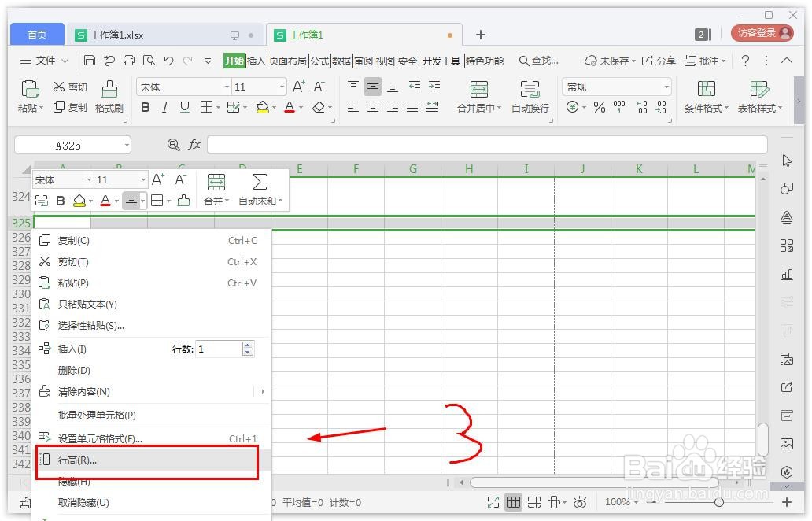Select Format Cells (设置单元格格式) in the context menu
Screen dimensions: 812x521
click(152, 438)
